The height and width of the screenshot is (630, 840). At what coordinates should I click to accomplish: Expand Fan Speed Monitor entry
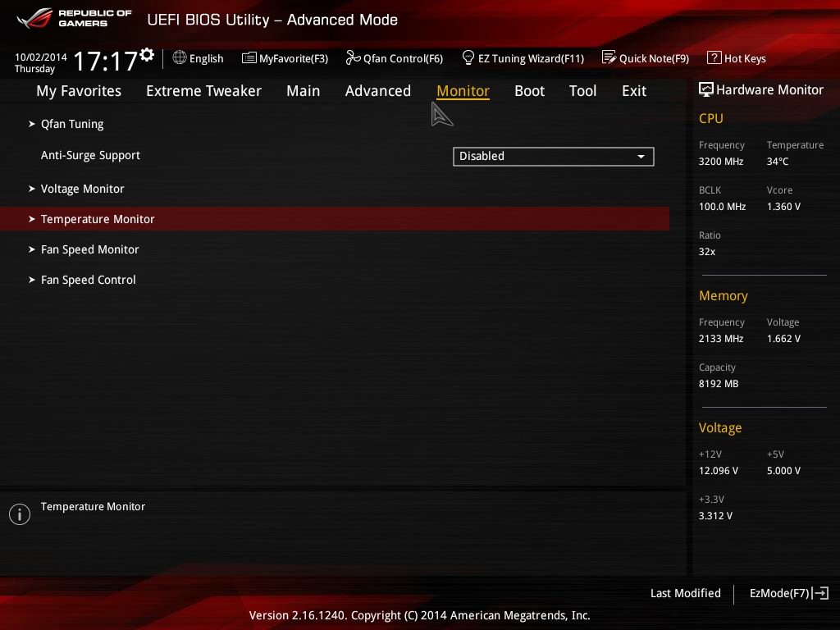[89, 250]
